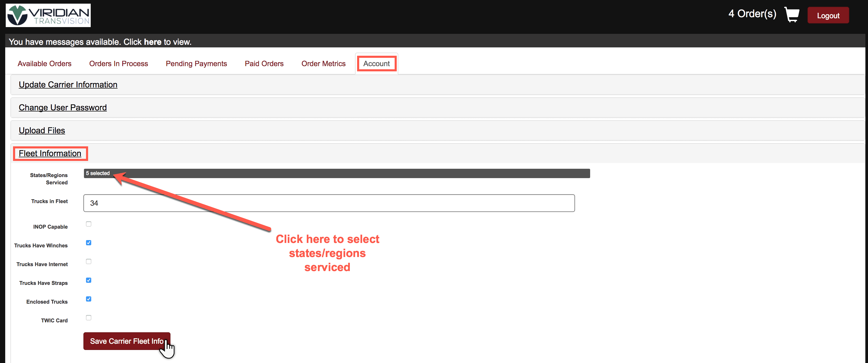Collapse the Fleet Information section
868x363 pixels.
[x=50, y=154]
